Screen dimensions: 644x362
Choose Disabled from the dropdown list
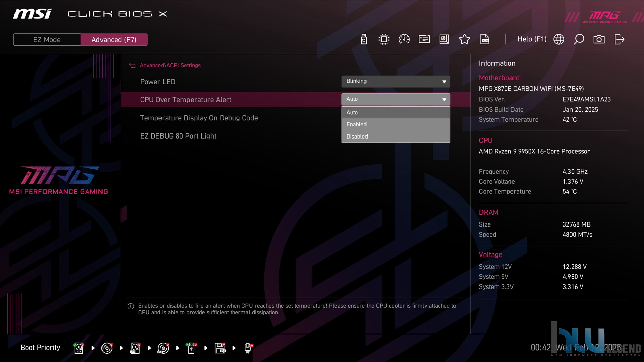tap(396, 137)
